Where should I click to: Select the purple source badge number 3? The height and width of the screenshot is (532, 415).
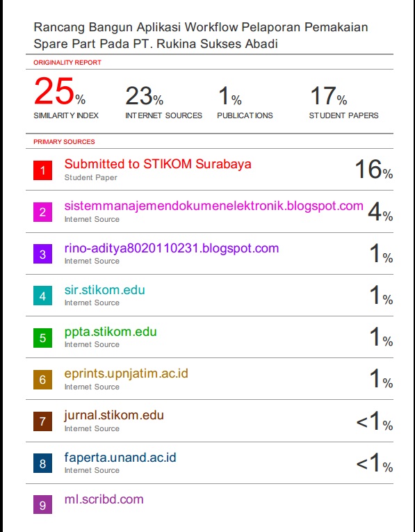coord(42,254)
